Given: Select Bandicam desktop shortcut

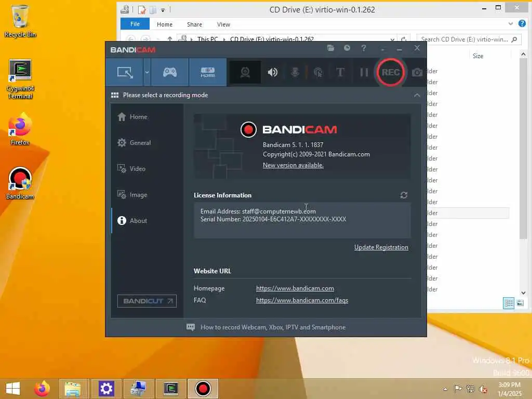Looking at the screenshot, I should [x=20, y=183].
